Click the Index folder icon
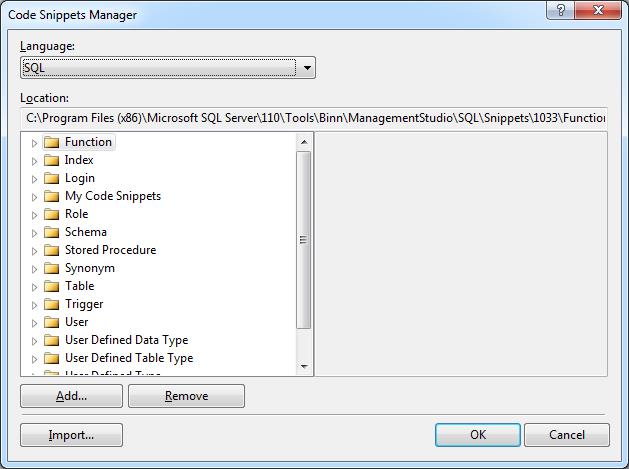The width and height of the screenshot is (629, 469). point(52,160)
